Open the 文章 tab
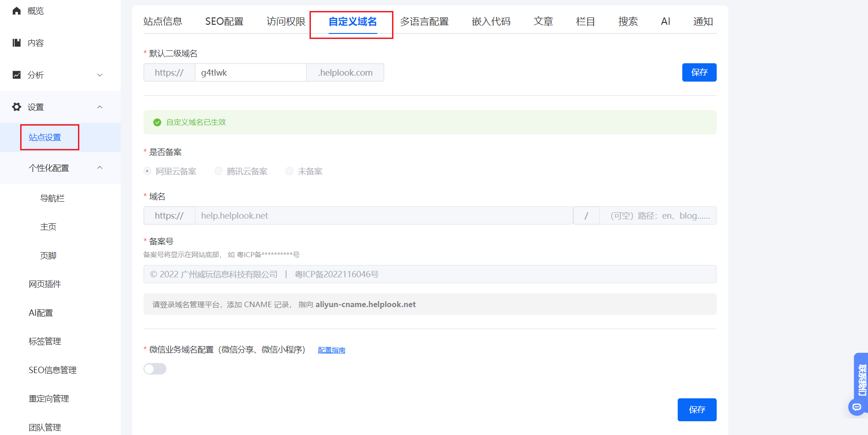This screenshot has width=868, height=435. click(x=543, y=22)
